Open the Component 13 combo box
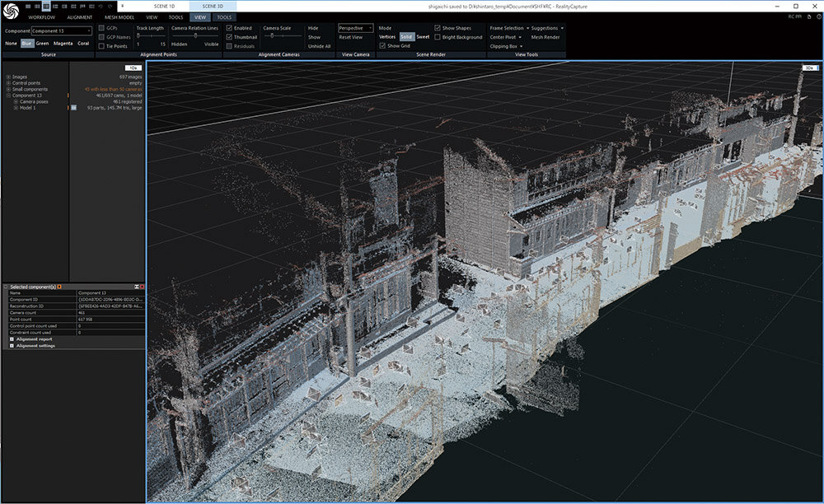Viewport: 824px width, 504px height. click(62, 31)
